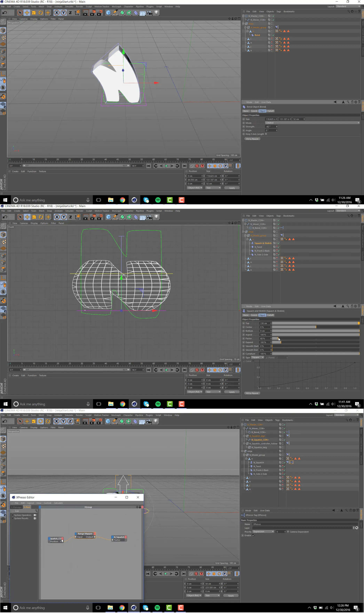Collapse the N_Squetch_controller_follow tree node

pyautogui.click(x=244, y=444)
